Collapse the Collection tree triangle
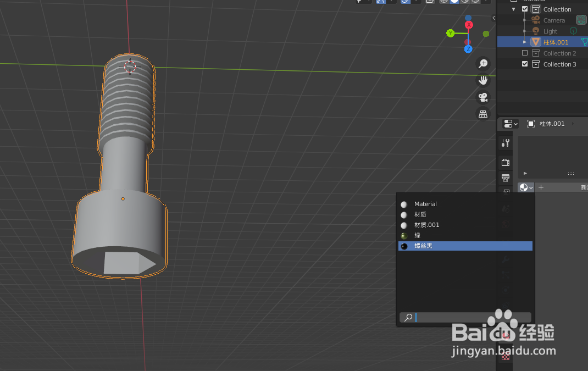This screenshot has height=371, width=588. click(x=513, y=9)
